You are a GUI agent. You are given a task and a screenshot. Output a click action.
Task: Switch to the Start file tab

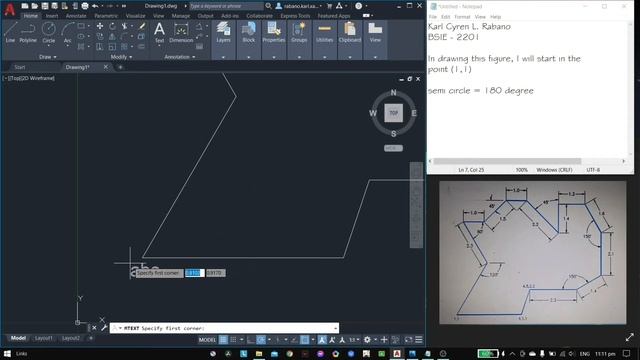[x=20, y=67]
